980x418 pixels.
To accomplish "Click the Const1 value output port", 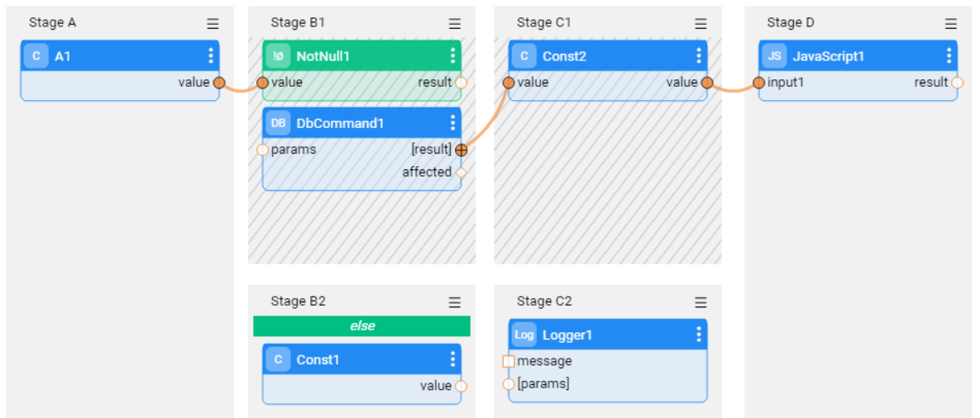I will click(461, 386).
